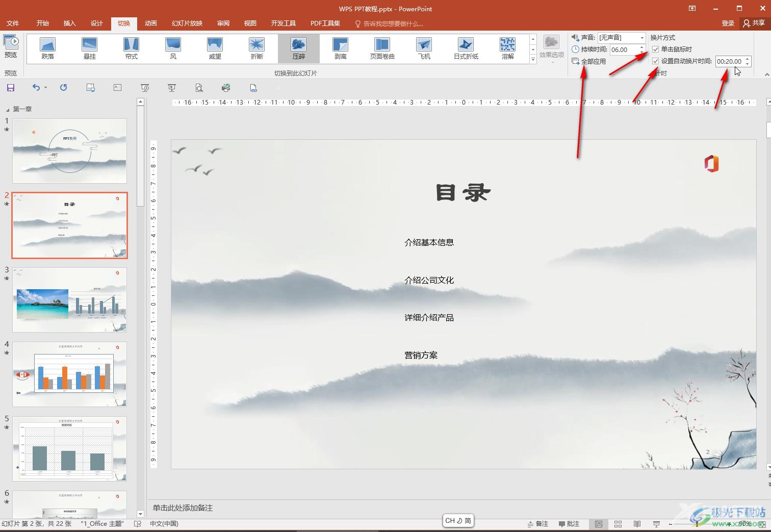Increase the auto advance time spinner
This screenshot has width=771, height=532.
[747, 59]
